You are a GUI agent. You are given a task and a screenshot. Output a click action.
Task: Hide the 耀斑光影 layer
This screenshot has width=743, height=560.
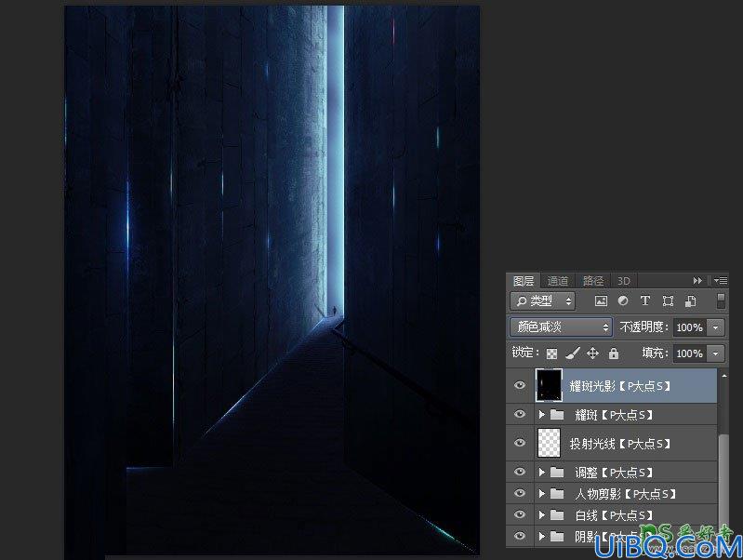[520, 385]
